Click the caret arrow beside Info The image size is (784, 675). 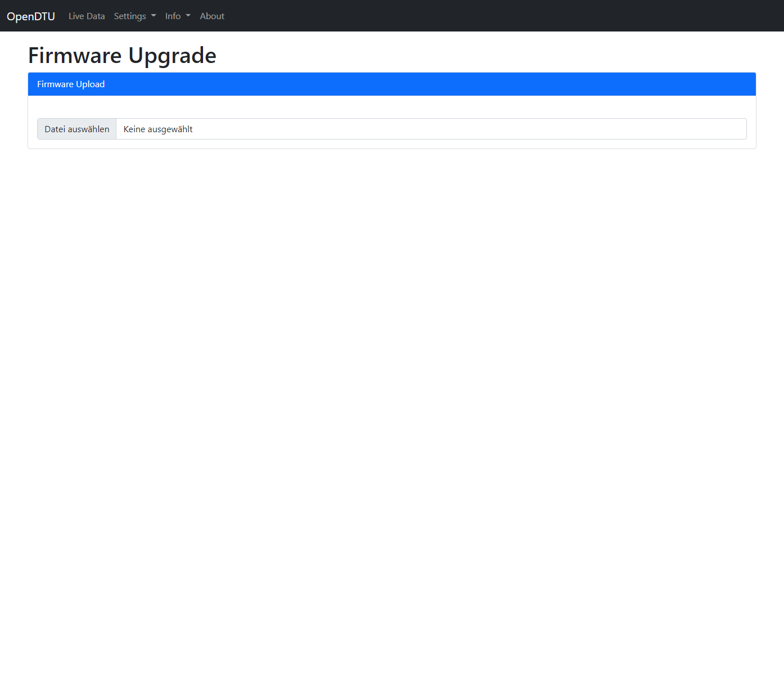coord(188,16)
